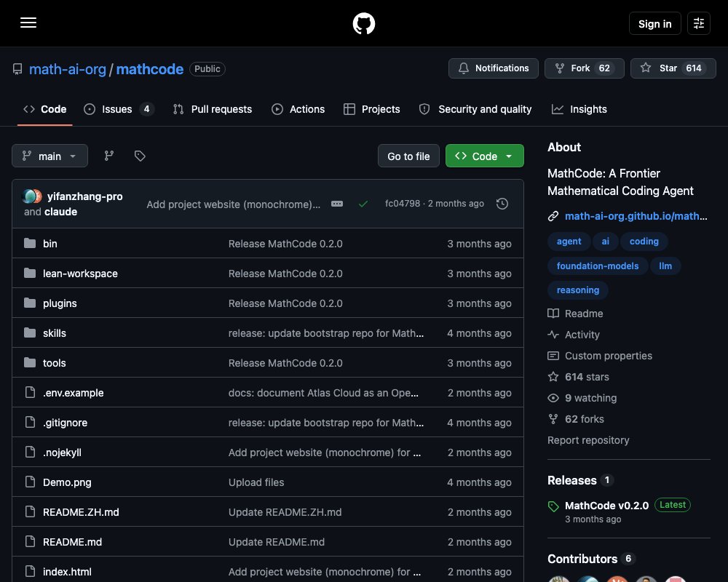Select the coding topic tag

coord(644,242)
